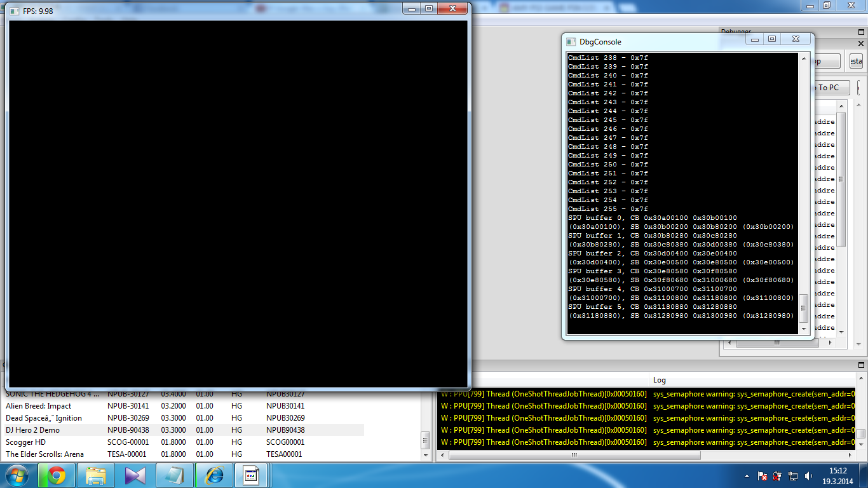Open the Action Center flag icon
Image resolution: width=868 pixels, height=488 pixels.
(x=763, y=476)
